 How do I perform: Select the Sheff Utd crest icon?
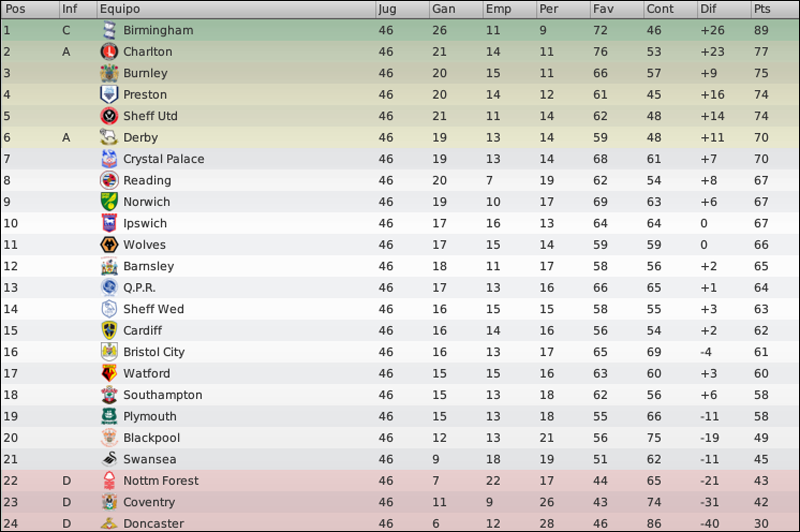(109, 116)
